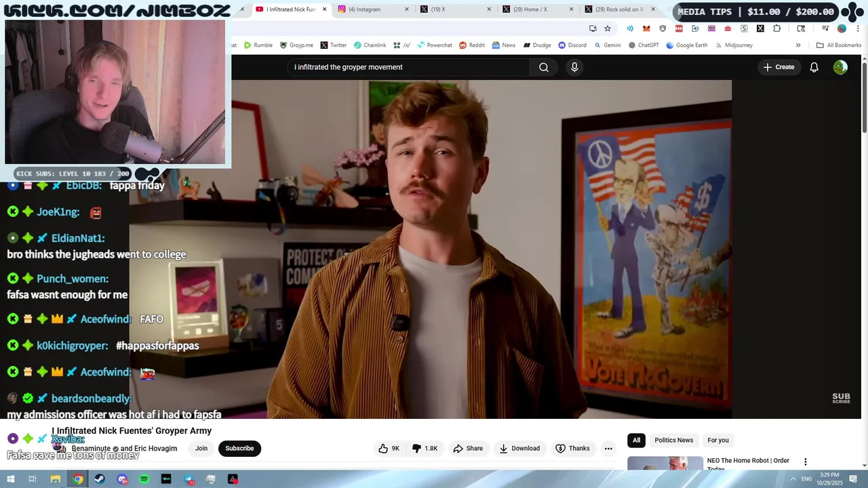
Task: Open the Twitter bookmark
Action: tap(334, 45)
